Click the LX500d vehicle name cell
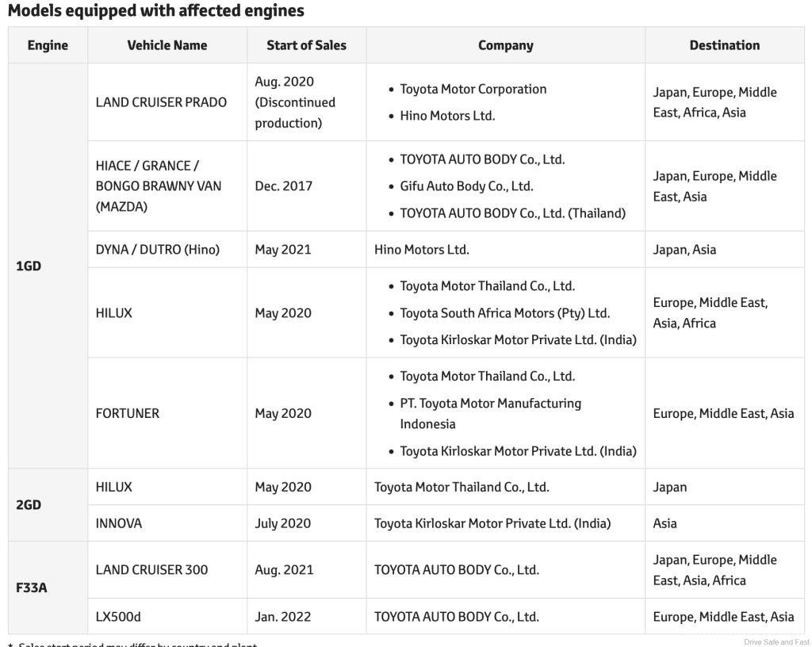 [x=118, y=617]
